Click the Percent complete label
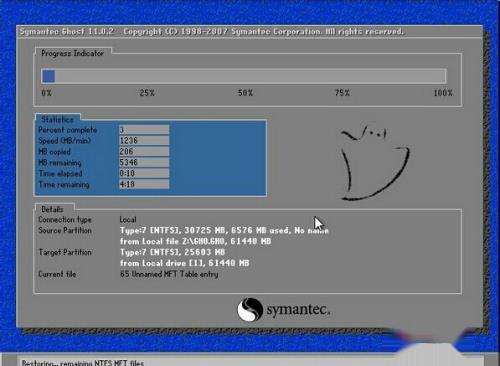500x366 pixels. tap(68, 130)
